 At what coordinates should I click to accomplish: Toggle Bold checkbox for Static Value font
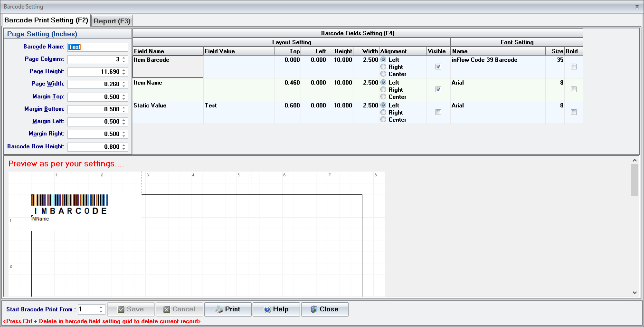[574, 112]
